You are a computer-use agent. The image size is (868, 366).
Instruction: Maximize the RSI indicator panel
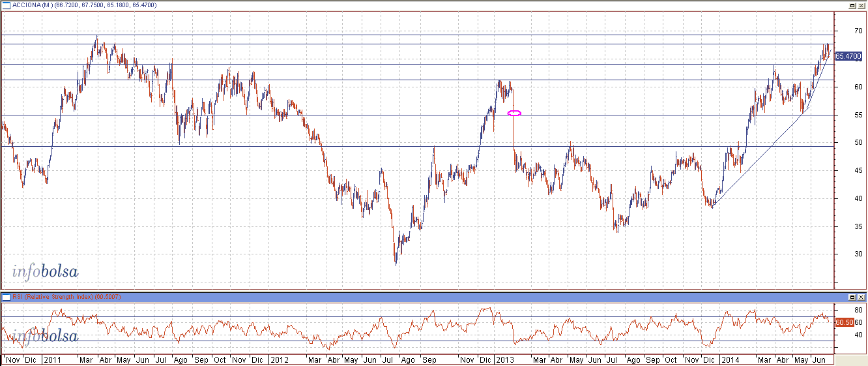point(852,297)
